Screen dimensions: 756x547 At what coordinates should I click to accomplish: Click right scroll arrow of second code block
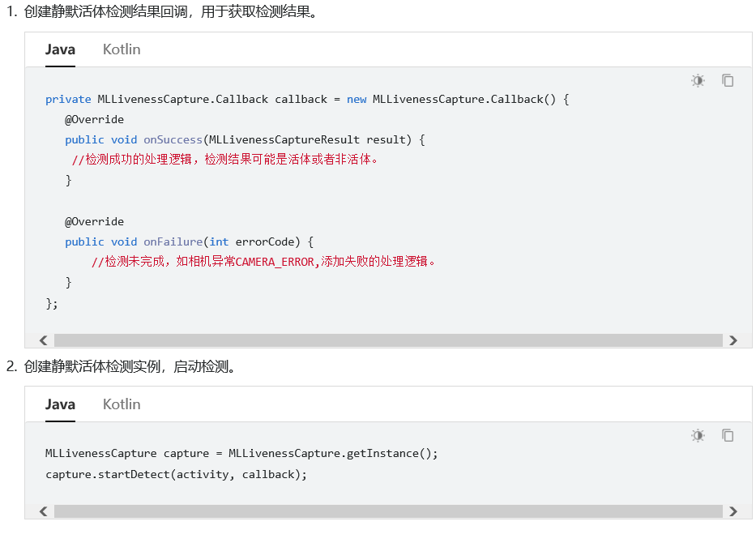(x=733, y=511)
